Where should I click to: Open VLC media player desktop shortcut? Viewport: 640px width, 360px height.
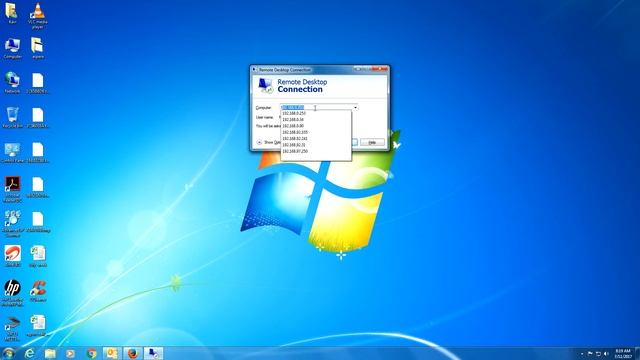38,16
